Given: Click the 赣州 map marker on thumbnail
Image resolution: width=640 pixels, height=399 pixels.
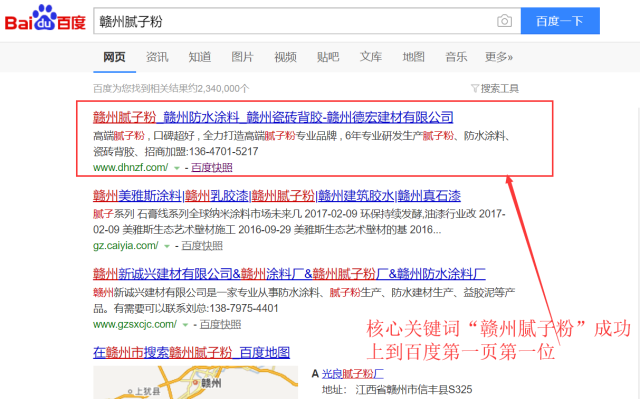Looking at the screenshot, I should coord(196,382).
